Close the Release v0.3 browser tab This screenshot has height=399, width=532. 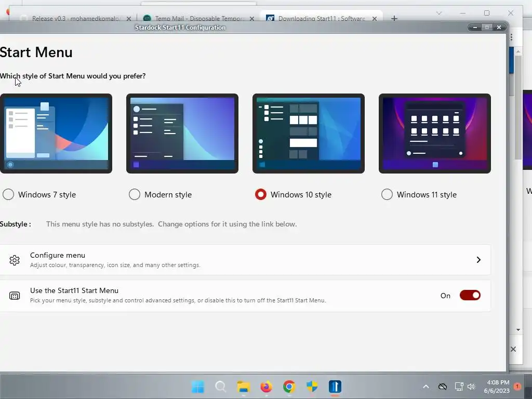coord(129,19)
